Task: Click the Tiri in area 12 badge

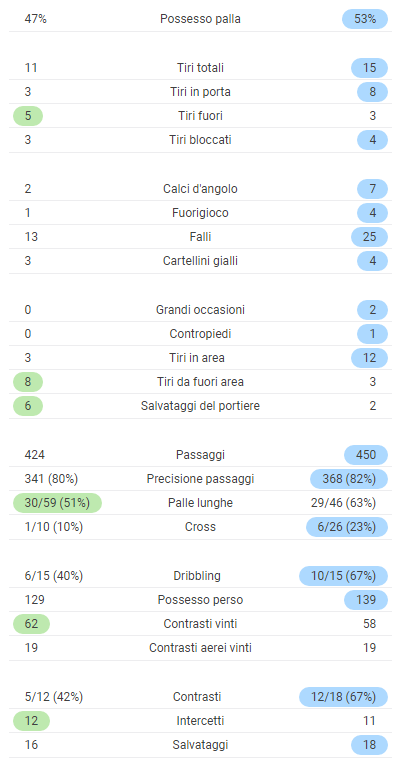Action: [369, 358]
